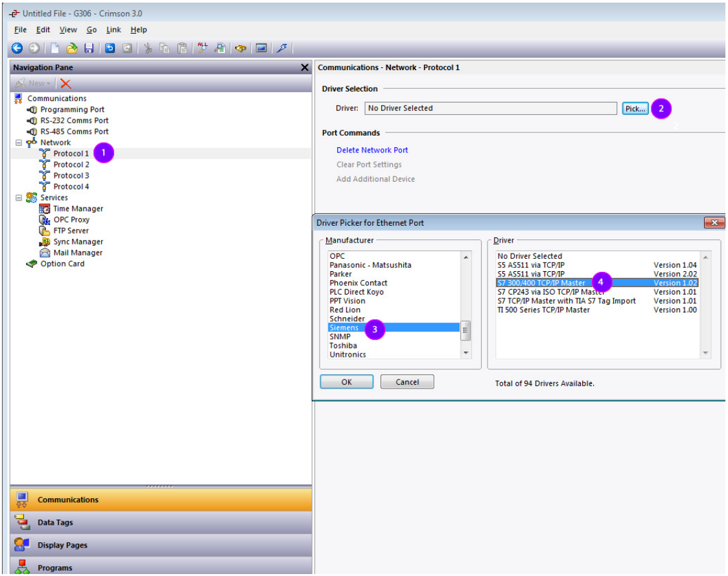The height and width of the screenshot is (576, 728).
Task: Click the Driver list scroll-down arrow
Action: click(x=705, y=354)
